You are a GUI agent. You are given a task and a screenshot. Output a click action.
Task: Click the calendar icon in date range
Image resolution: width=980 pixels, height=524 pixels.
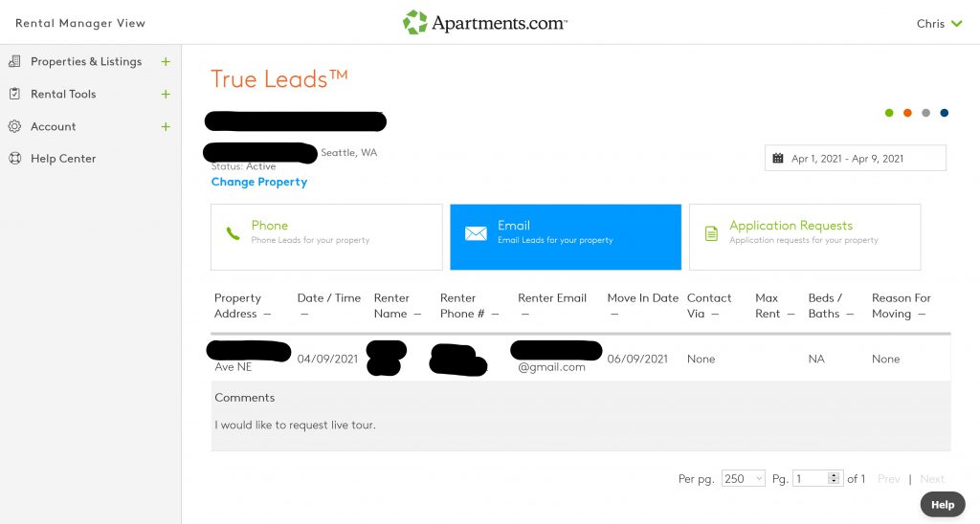(x=777, y=158)
